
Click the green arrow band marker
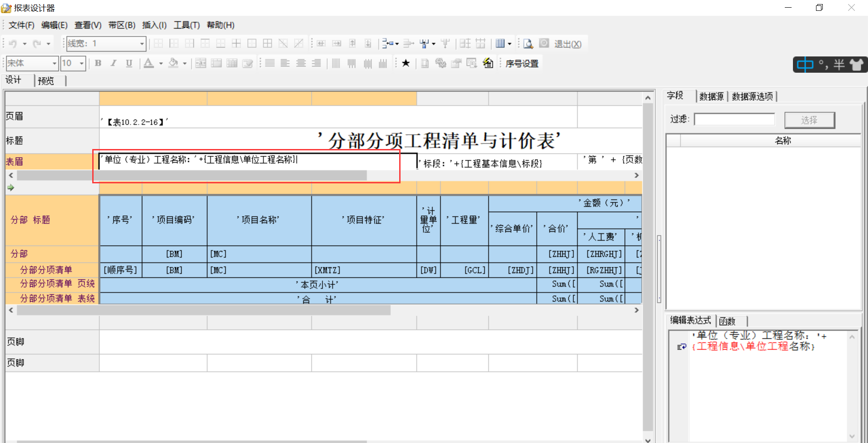[11, 187]
